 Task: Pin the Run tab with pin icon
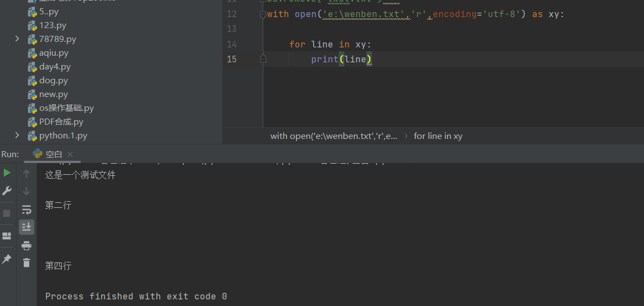click(x=7, y=259)
